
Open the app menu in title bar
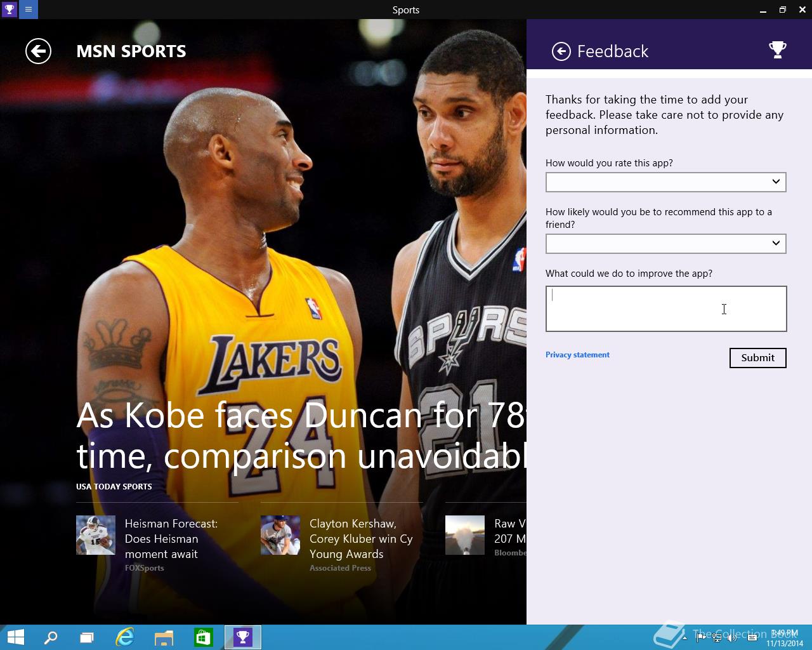click(x=29, y=10)
